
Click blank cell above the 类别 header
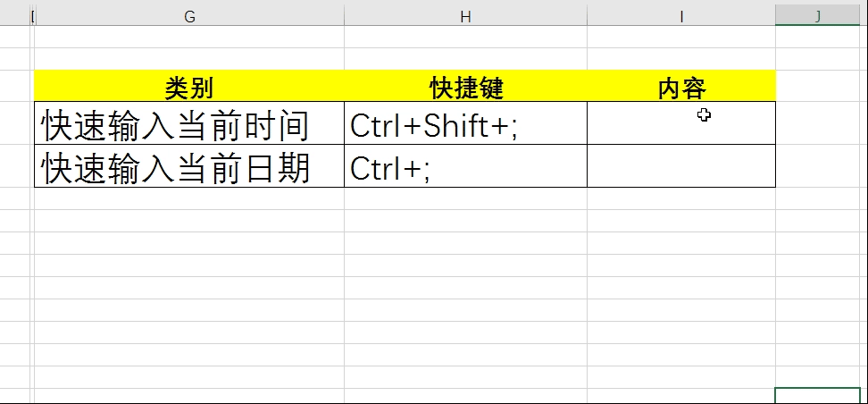[189, 59]
